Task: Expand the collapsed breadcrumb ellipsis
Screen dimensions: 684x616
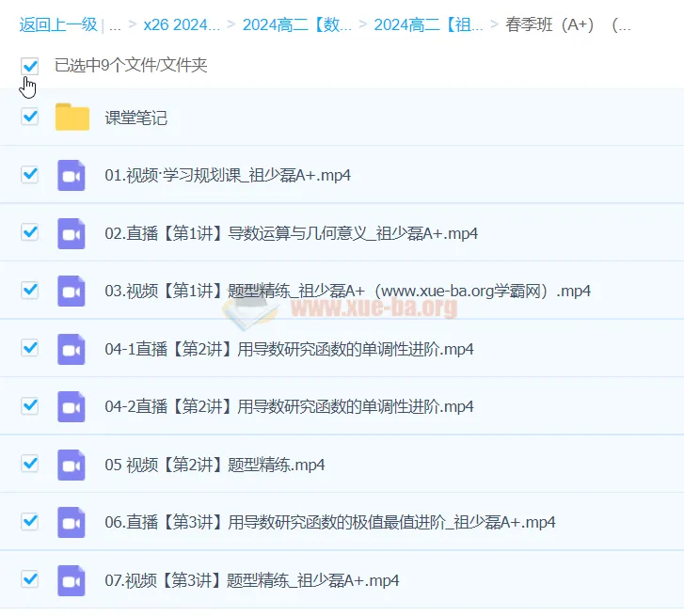Action: coord(115,24)
